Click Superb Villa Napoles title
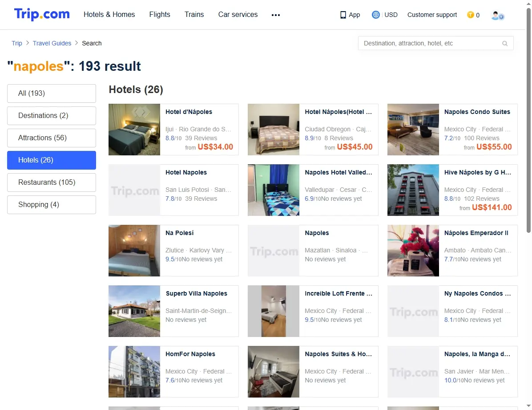This screenshot has height=410, width=532. pyautogui.click(x=197, y=293)
